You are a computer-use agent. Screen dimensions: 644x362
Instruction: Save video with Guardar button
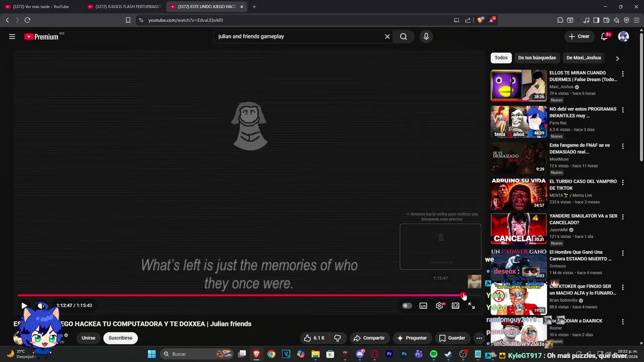point(452,338)
